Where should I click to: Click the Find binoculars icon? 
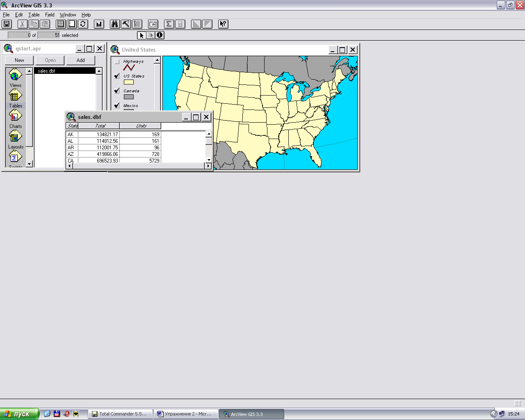[115, 24]
